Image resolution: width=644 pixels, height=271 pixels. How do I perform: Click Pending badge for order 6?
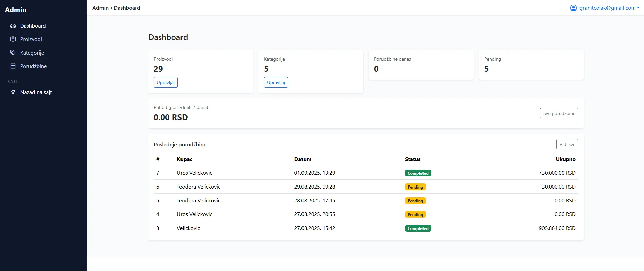click(415, 187)
